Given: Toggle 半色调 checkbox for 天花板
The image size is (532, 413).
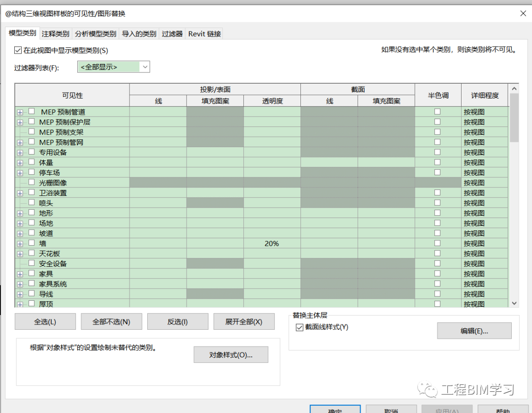Looking at the screenshot, I should tap(437, 254).
